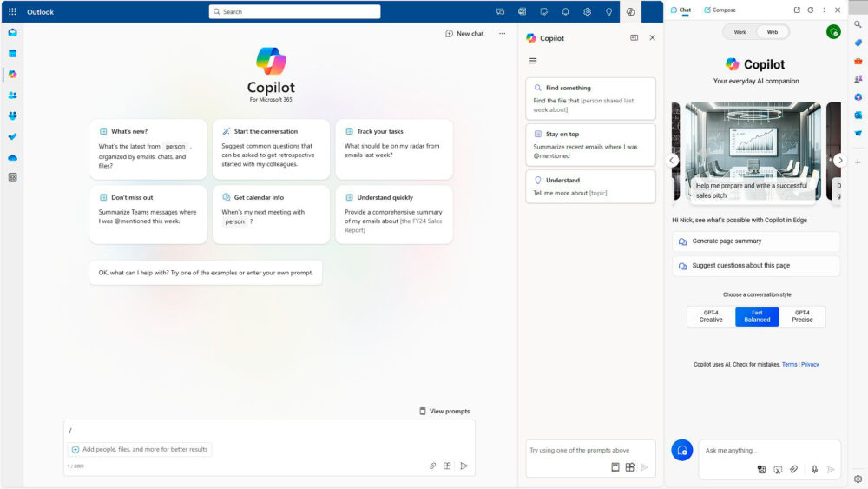Select the Work toggle option

(740, 32)
